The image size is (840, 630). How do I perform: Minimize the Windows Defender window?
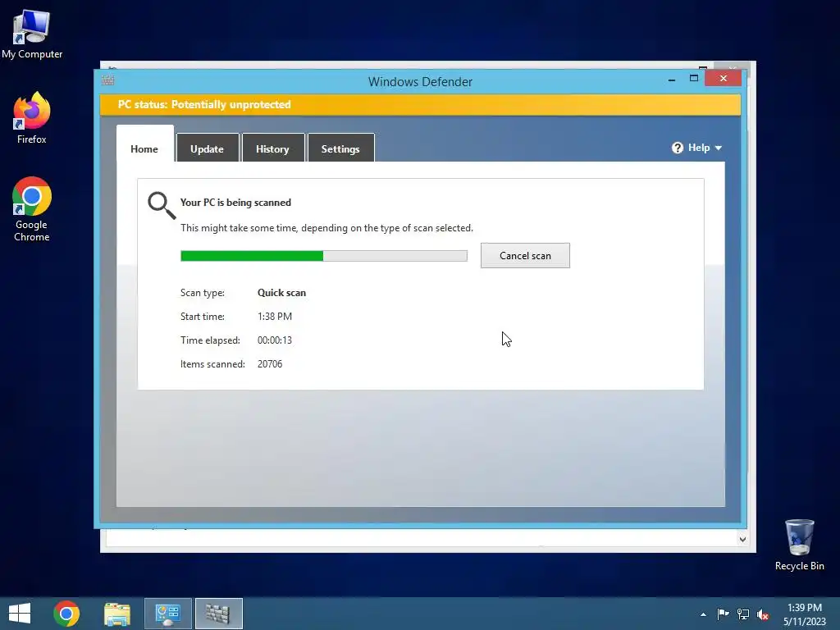pyautogui.click(x=672, y=80)
